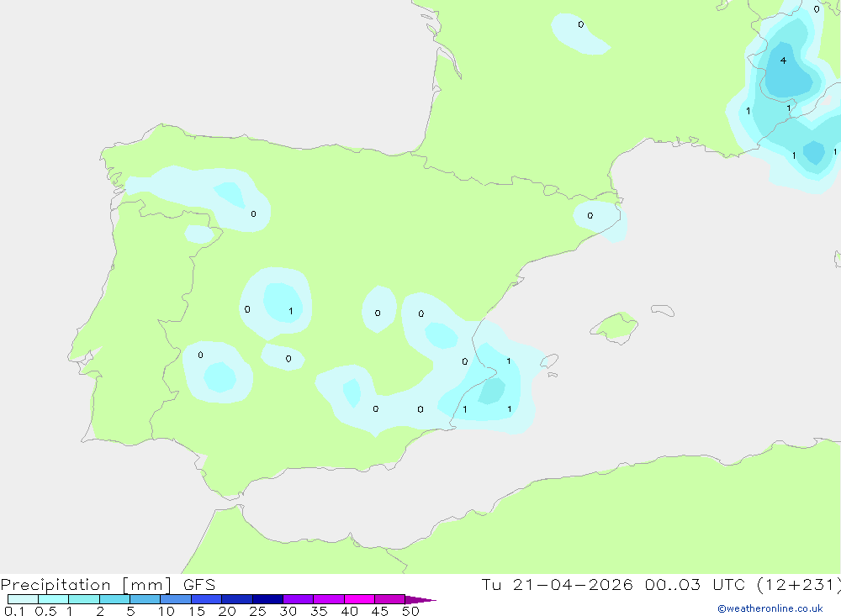Click the '0' value label in northwest Spain
Screen dimensions: 841x616
pos(254,214)
